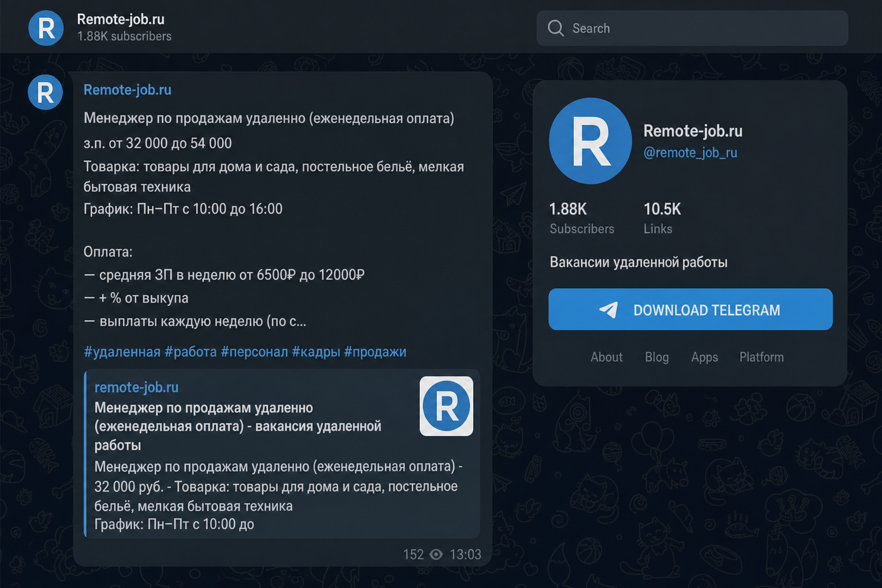Click the post headline Менеджер по продажам удаленно
The width and height of the screenshot is (882, 588).
tap(269, 118)
